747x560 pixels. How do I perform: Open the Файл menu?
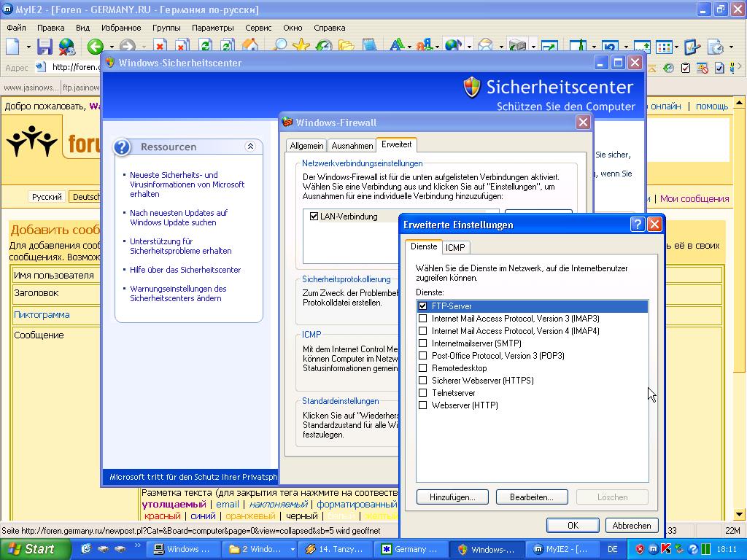pyautogui.click(x=16, y=28)
